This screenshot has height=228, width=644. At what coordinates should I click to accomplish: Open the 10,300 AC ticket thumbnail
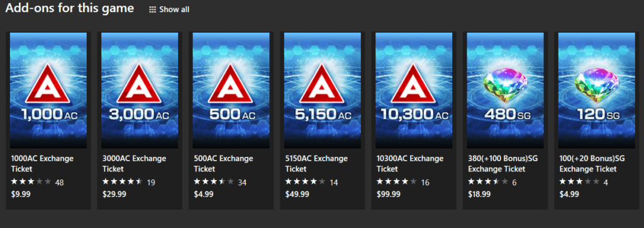[414, 91]
